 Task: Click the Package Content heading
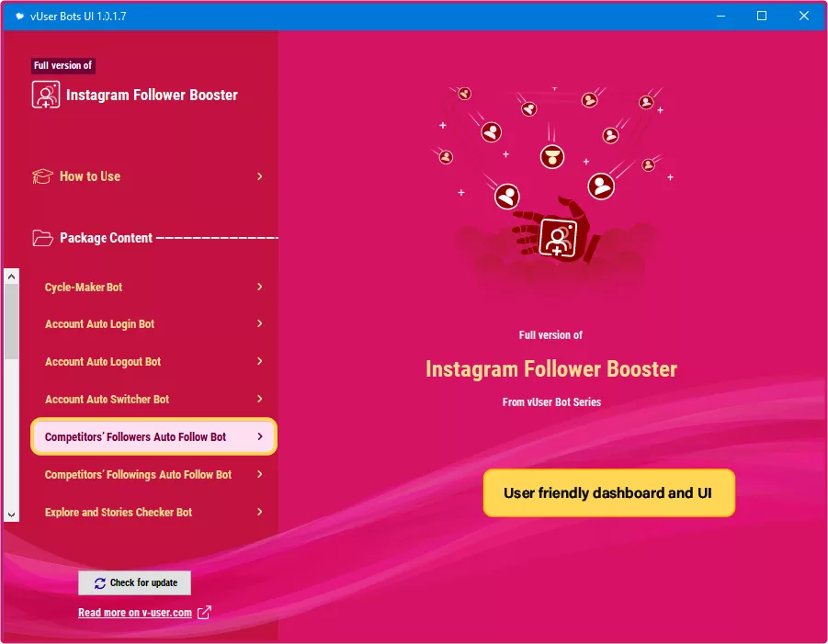[106, 238]
